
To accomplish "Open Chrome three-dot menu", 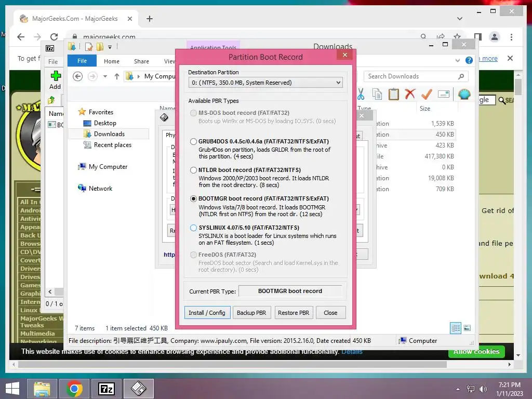I will tap(511, 37).
